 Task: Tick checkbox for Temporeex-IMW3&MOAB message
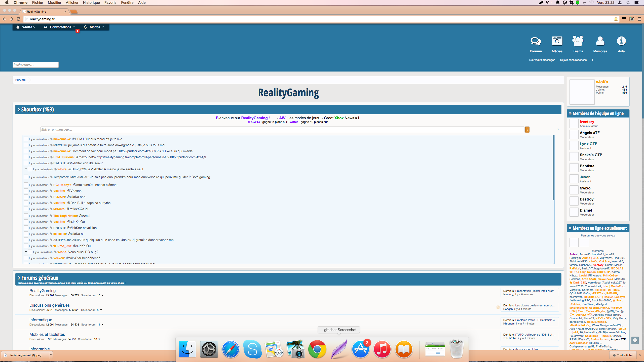click(x=26, y=177)
